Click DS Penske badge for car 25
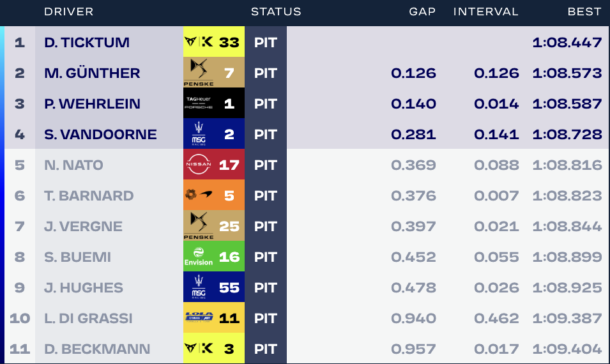The height and width of the screenshot is (364, 610). point(199,225)
